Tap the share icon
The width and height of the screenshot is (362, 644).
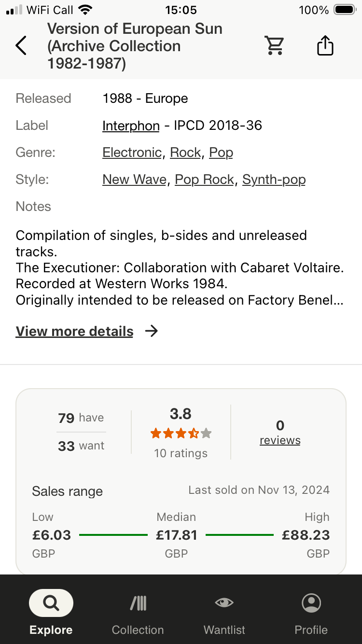pyautogui.click(x=325, y=46)
